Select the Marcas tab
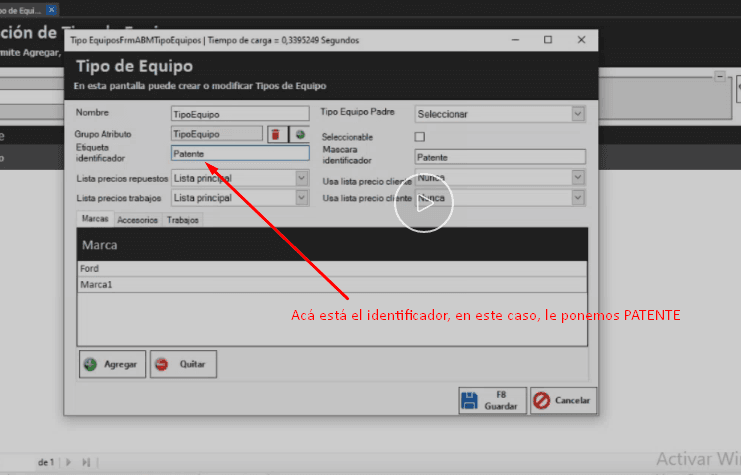Screen dimensions: 741x475 pos(94,220)
